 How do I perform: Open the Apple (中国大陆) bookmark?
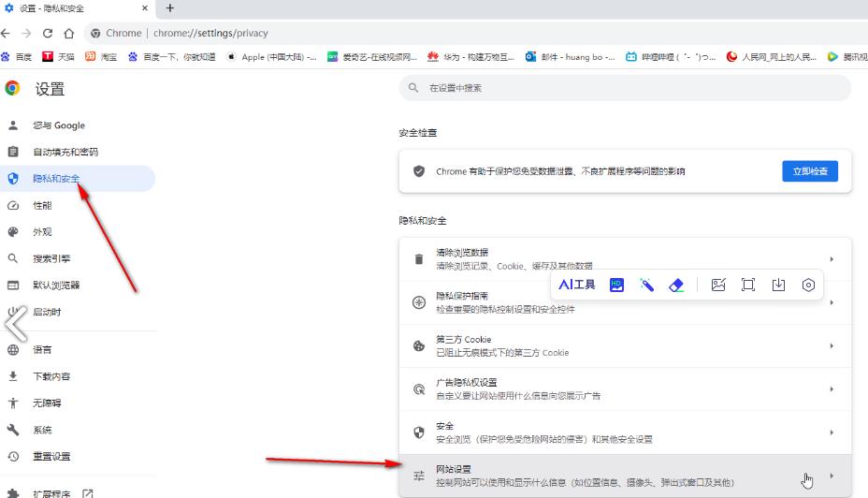271,56
